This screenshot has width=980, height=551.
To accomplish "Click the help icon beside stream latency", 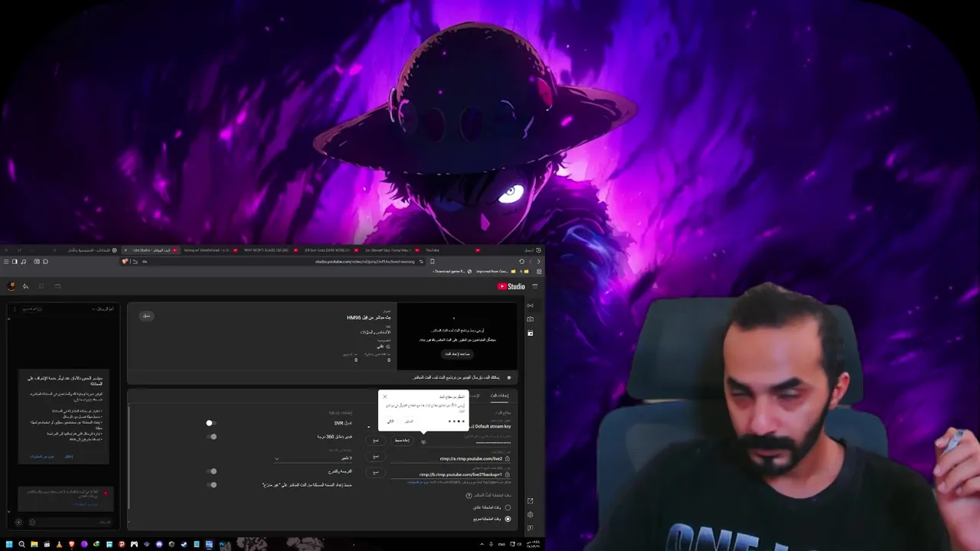I will pos(469,495).
